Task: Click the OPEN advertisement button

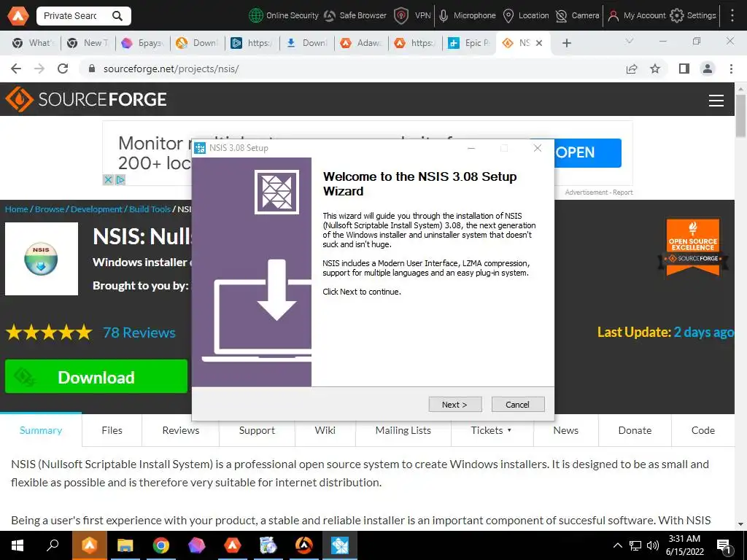Action: click(x=588, y=153)
